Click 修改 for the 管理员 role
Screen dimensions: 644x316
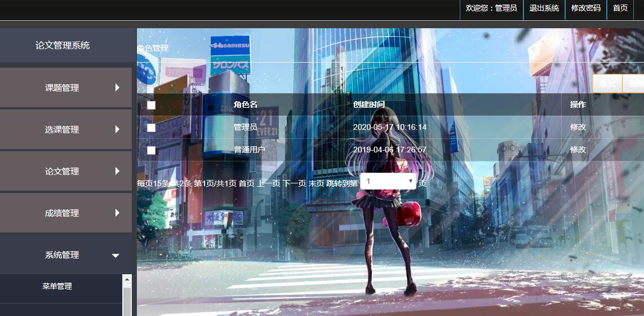point(578,127)
